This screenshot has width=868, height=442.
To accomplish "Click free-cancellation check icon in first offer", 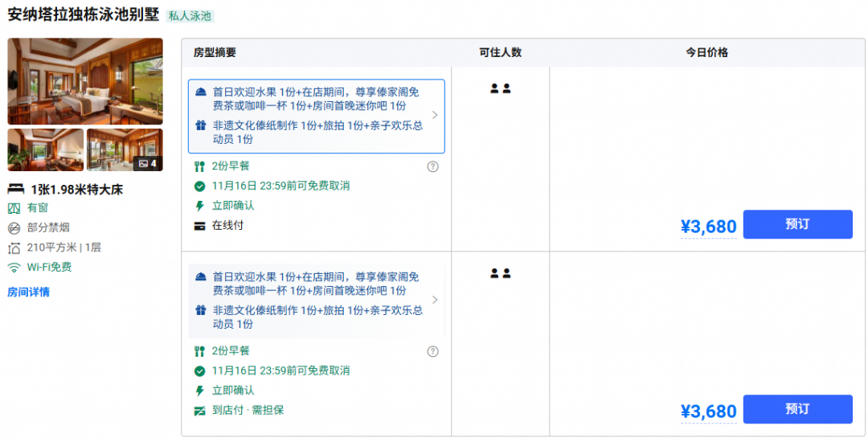I will (x=200, y=186).
